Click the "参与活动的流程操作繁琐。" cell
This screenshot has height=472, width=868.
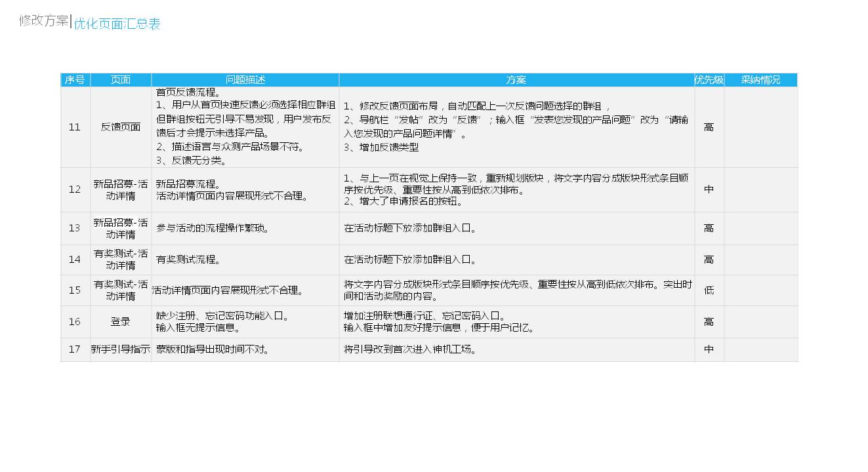[245, 228]
